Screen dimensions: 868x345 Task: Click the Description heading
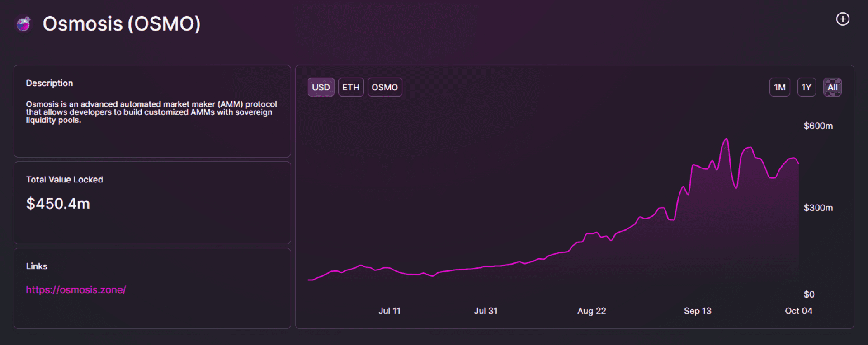point(49,83)
